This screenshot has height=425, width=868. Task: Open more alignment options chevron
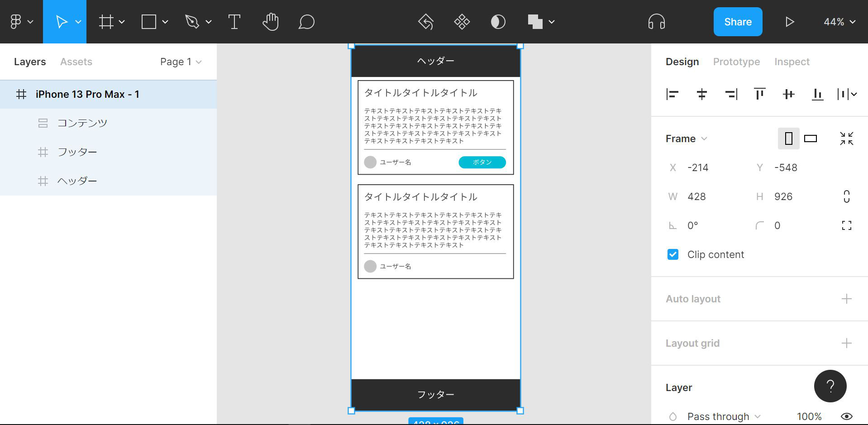click(x=854, y=94)
